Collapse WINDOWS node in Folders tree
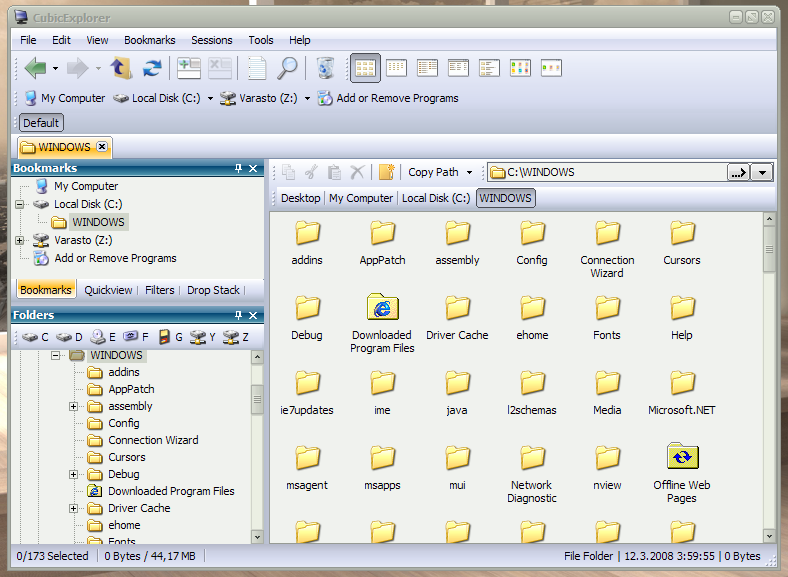788x577 pixels. tap(55, 355)
